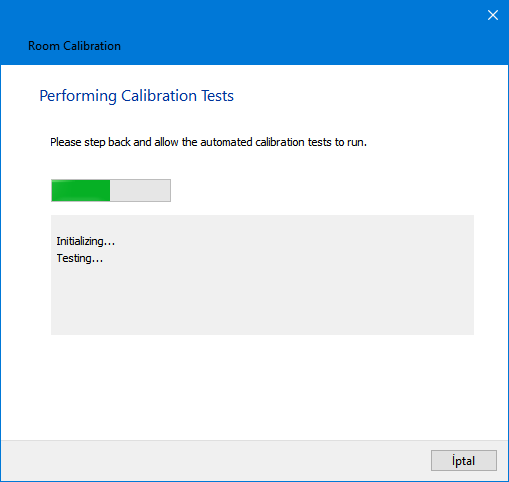Click the word "automated" in the instructions

[226, 142]
